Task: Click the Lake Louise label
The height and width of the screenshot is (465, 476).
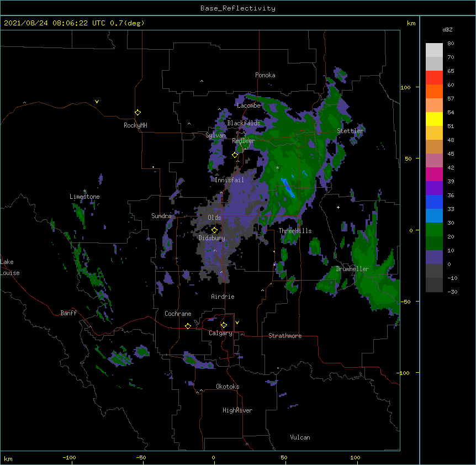Action: tap(10, 267)
